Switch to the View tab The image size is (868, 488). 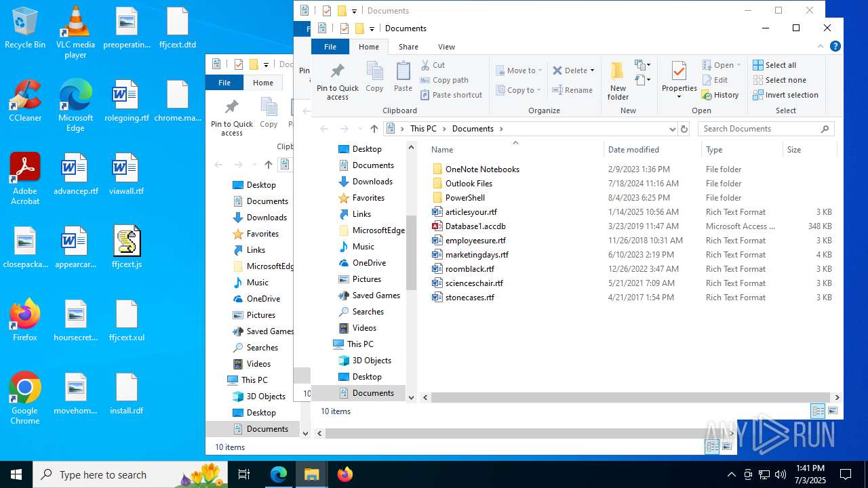pos(446,47)
